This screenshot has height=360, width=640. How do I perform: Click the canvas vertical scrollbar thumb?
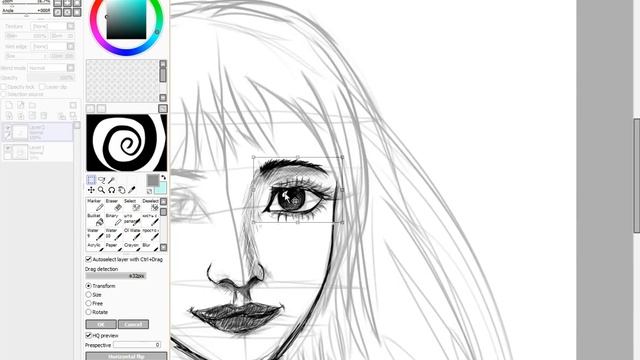click(x=637, y=176)
